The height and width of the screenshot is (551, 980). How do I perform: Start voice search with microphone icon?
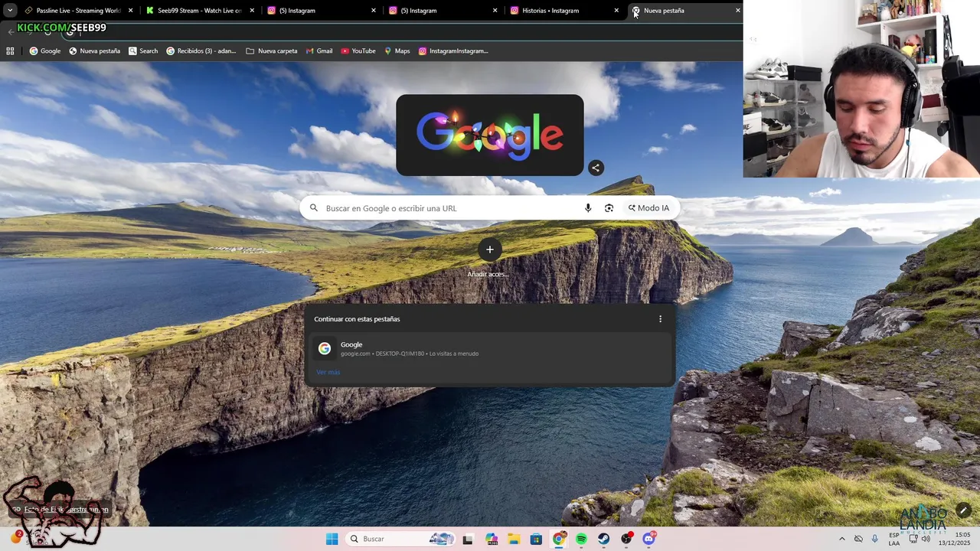[x=588, y=208]
